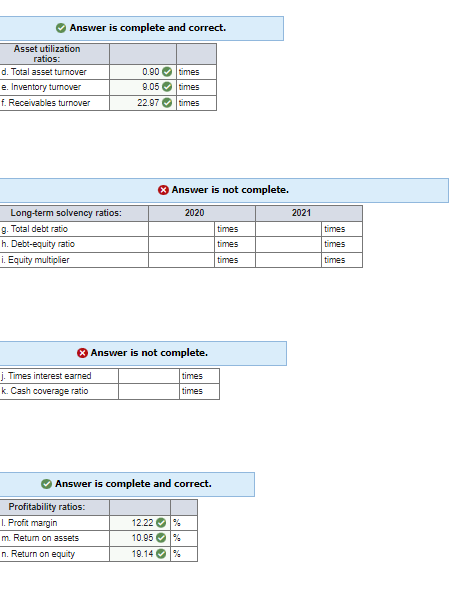Click the 2021 column header

click(x=302, y=213)
